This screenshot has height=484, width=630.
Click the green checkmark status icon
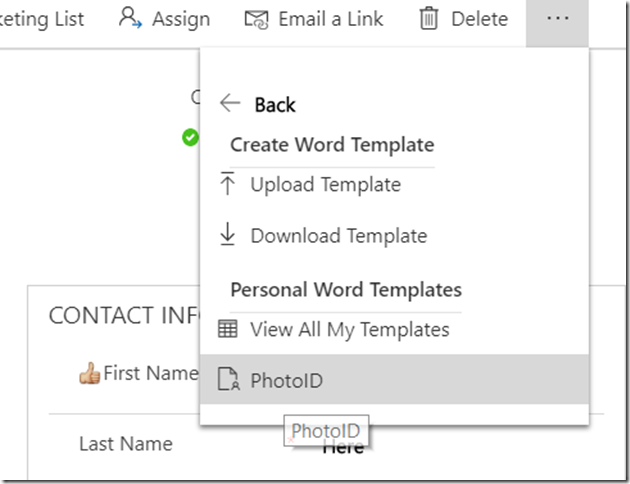pos(190,137)
